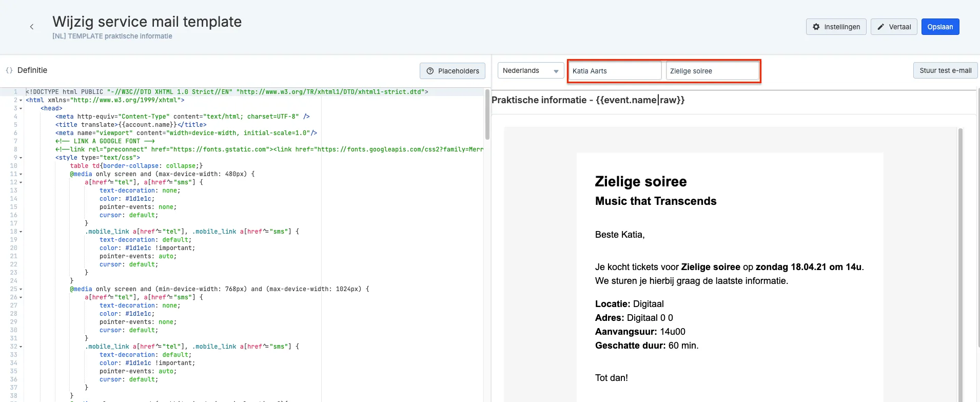Click the Zielige soiree input field

[712, 71]
